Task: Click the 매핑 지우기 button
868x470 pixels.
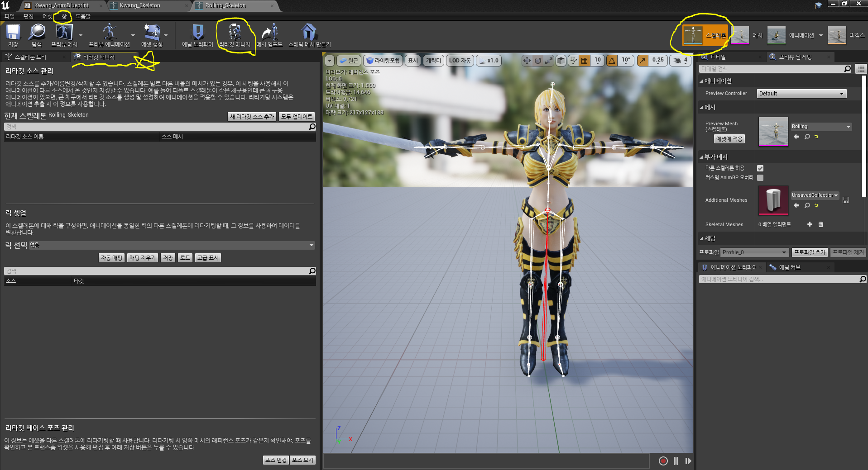Action: [x=143, y=258]
